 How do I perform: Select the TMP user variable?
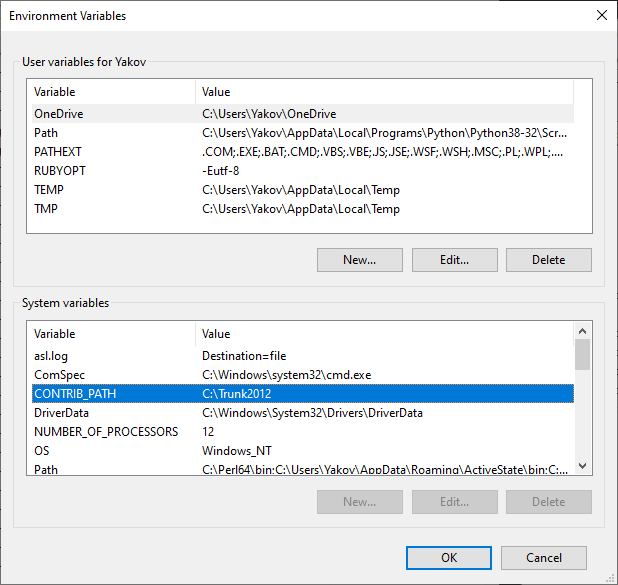(47, 209)
